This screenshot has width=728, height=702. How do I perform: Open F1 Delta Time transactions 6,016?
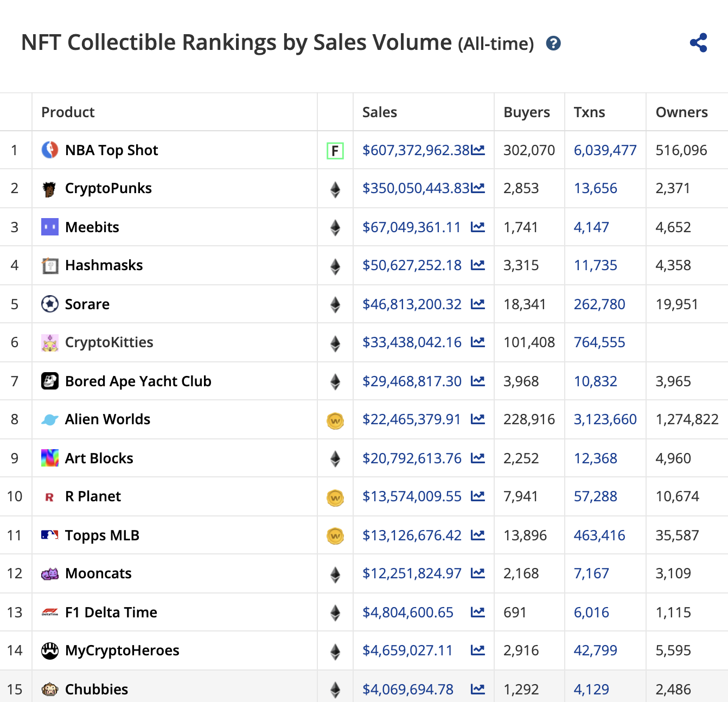click(x=592, y=612)
